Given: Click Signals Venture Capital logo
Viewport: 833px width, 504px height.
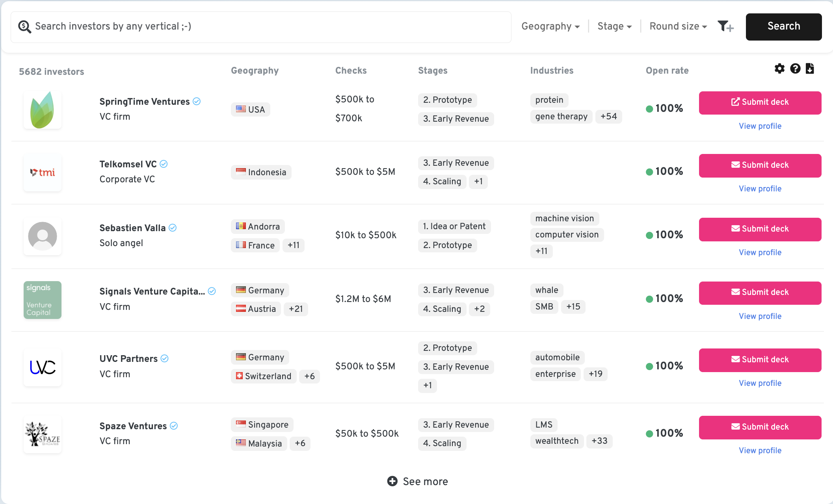Looking at the screenshot, I should coord(43,300).
